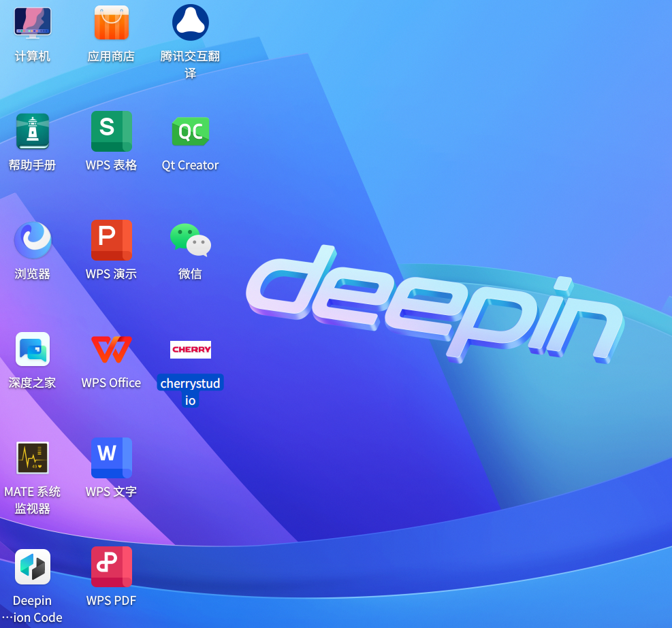This screenshot has height=628, width=672.
Task: Click the "Deepin ···ion Code" label text
Action: pos(33,609)
